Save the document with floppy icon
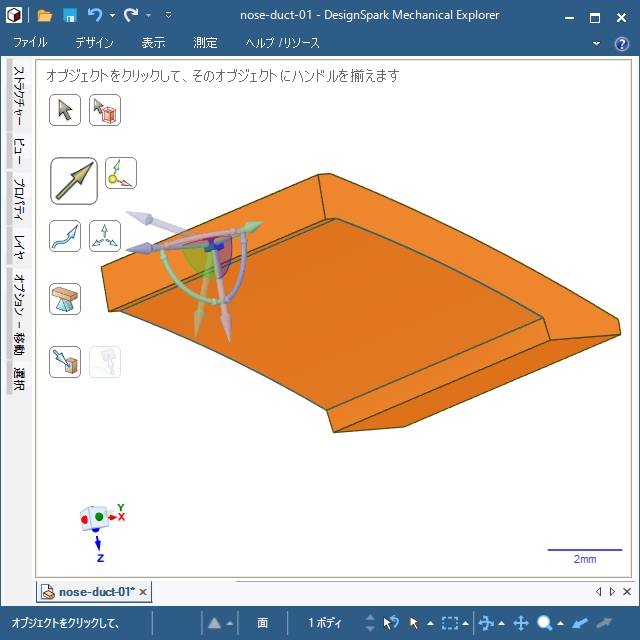 70,15
